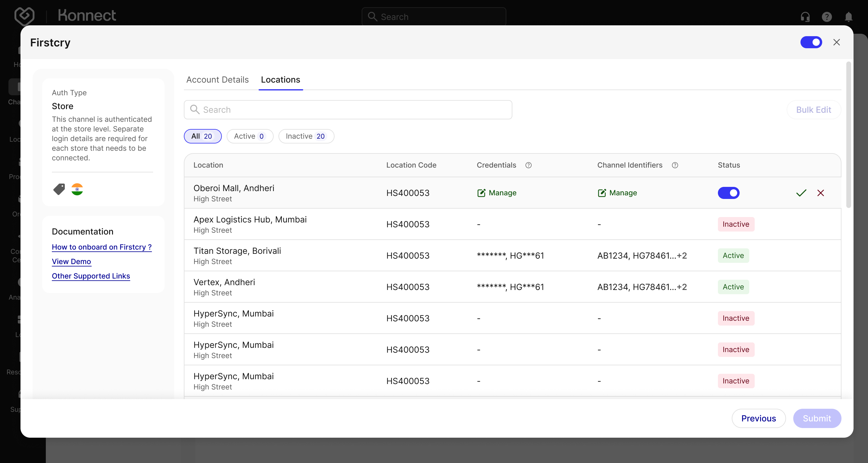Open the View Demo link
868x463 pixels.
[71, 261]
